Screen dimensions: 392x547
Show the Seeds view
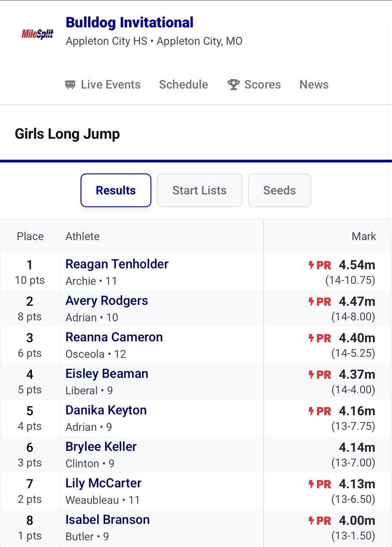280,191
